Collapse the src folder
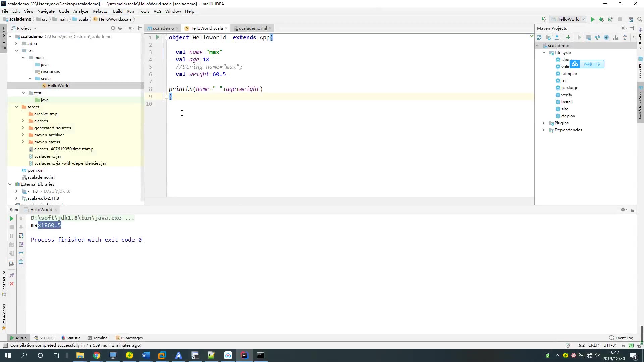644x362 pixels. [x=17, y=51]
